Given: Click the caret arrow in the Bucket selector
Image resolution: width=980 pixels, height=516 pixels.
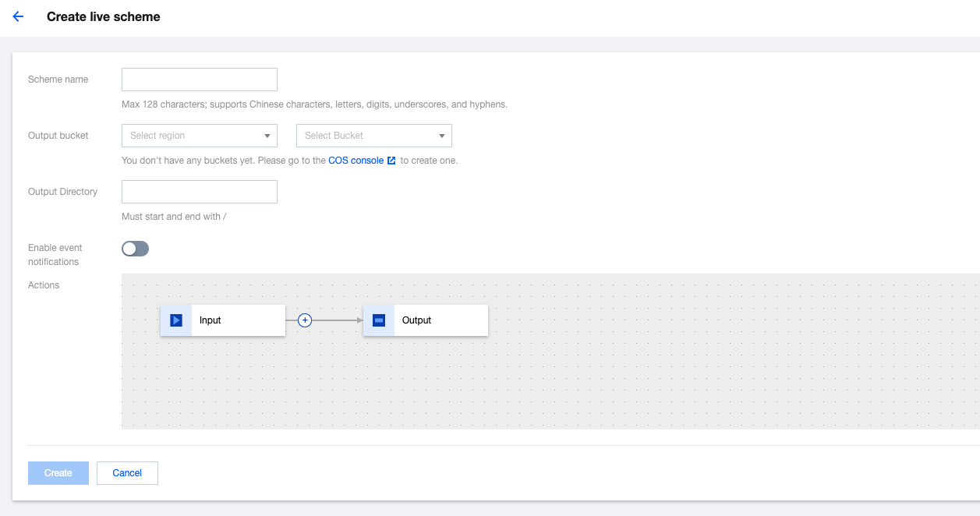Looking at the screenshot, I should click(x=442, y=136).
